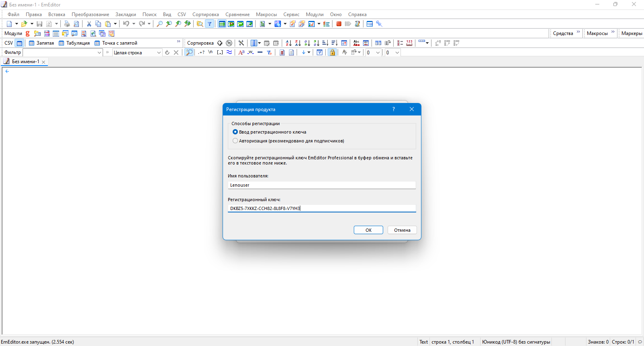The height and width of the screenshot is (346, 644).
Task: Click the Print icon in toolbar
Action: [x=67, y=24]
